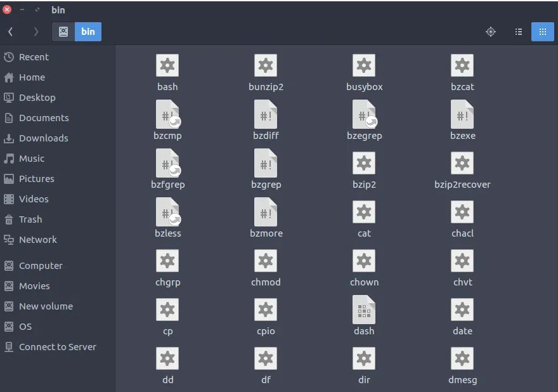Close the bin window
The image size is (558, 392).
tap(7, 10)
